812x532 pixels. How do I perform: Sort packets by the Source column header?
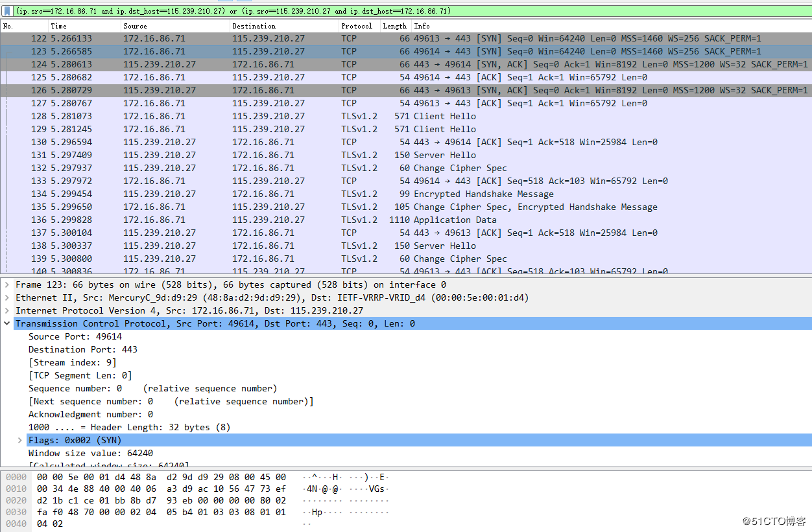[x=135, y=26]
